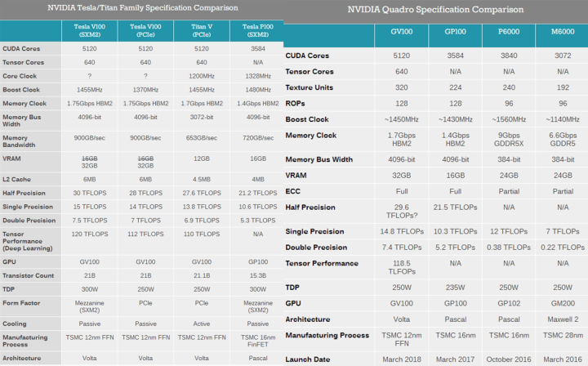Click the 'Core Clock' row label
The image size is (588, 366).
[x=20, y=76]
